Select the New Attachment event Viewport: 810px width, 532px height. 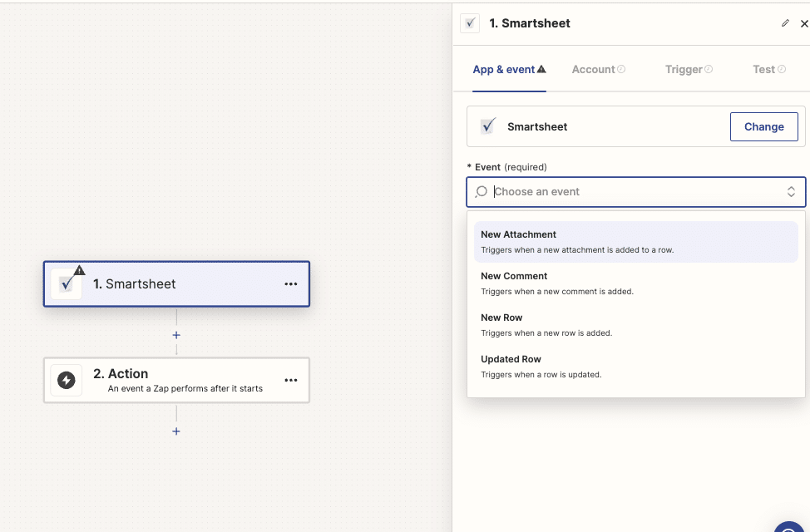click(x=636, y=242)
